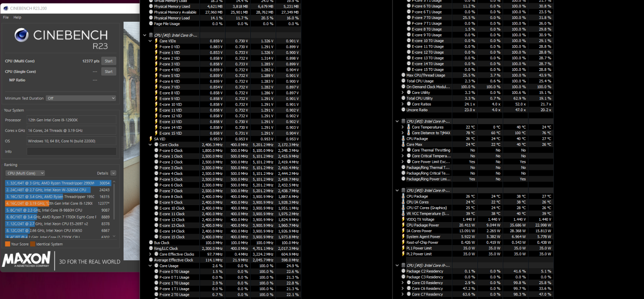Click the Average Effective Clock icon
Screen dimensions: 644x299
pyautogui.click(x=151, y=260)
